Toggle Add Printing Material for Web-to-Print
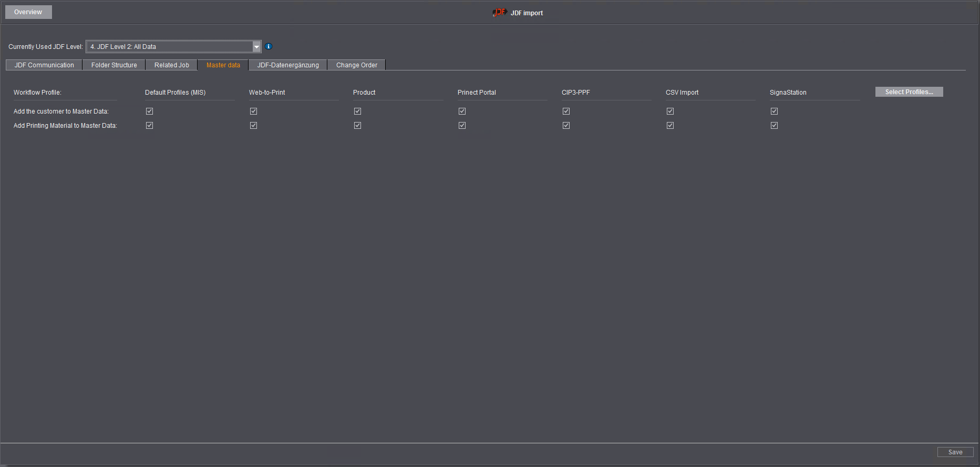 (254, 126)
